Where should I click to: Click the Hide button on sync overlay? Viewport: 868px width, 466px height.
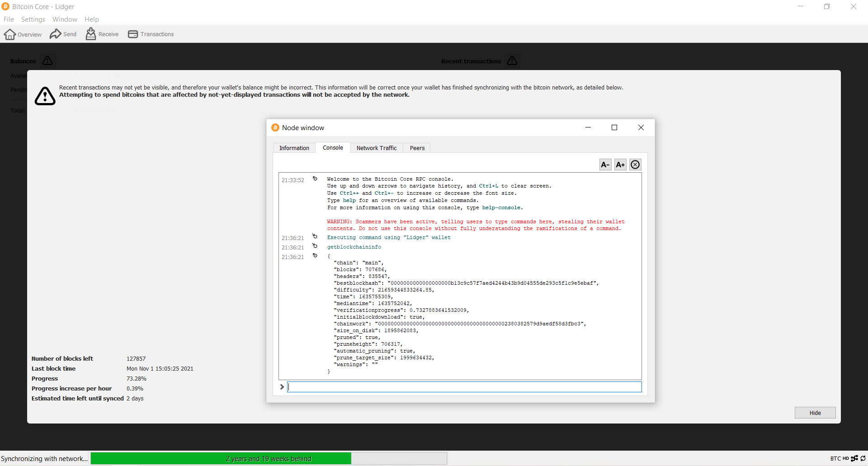(815, 413)
